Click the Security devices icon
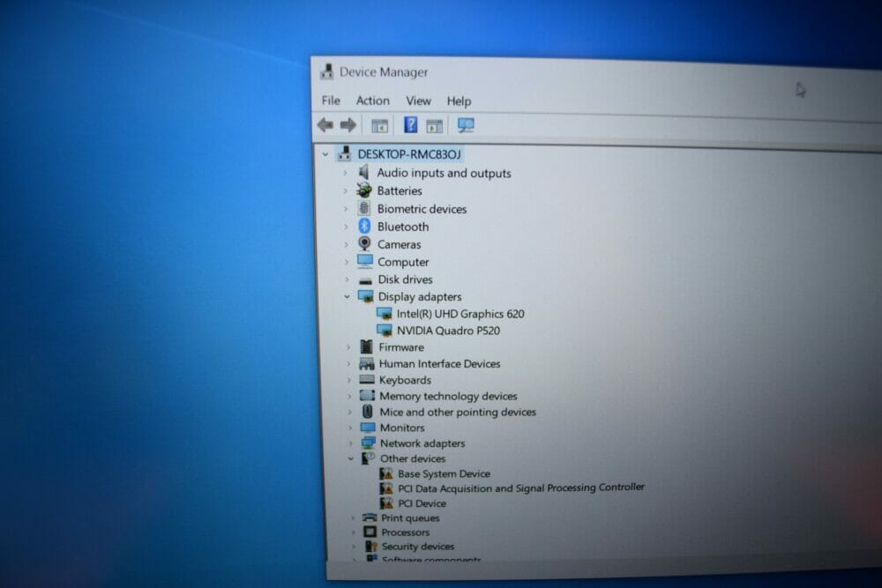The image size is (882, 588). pyautogui.click(x=370, y=546)
